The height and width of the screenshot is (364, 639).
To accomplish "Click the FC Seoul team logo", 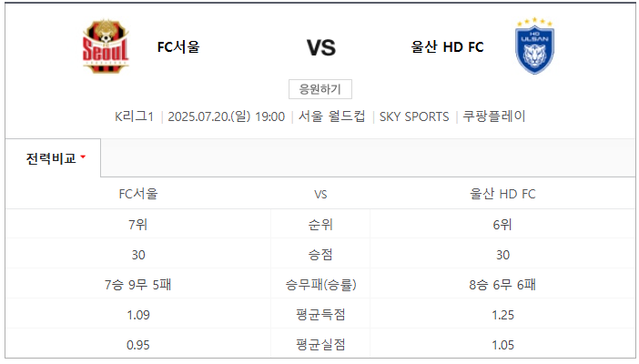I will coord(106,46).
